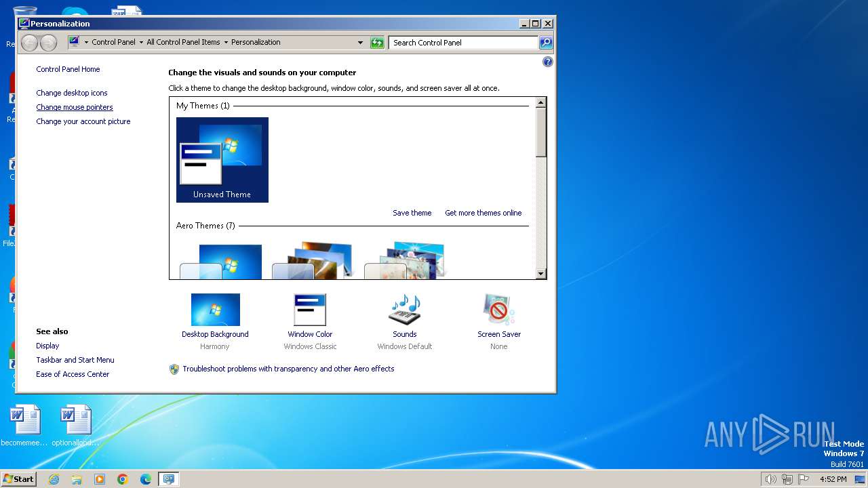Open Change mouse pointers link
This screenshot has height=488, width=868.
pos(75,107)
